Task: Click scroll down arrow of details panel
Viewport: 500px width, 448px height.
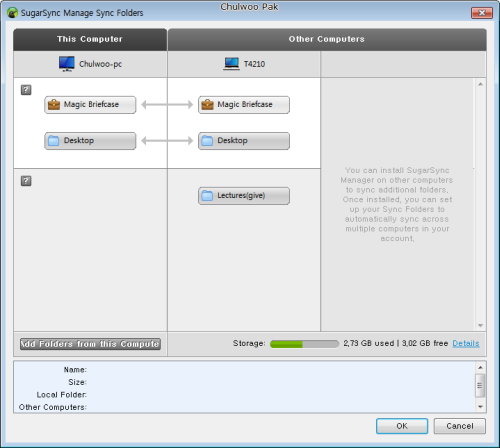Action: [x=480, y=407]
